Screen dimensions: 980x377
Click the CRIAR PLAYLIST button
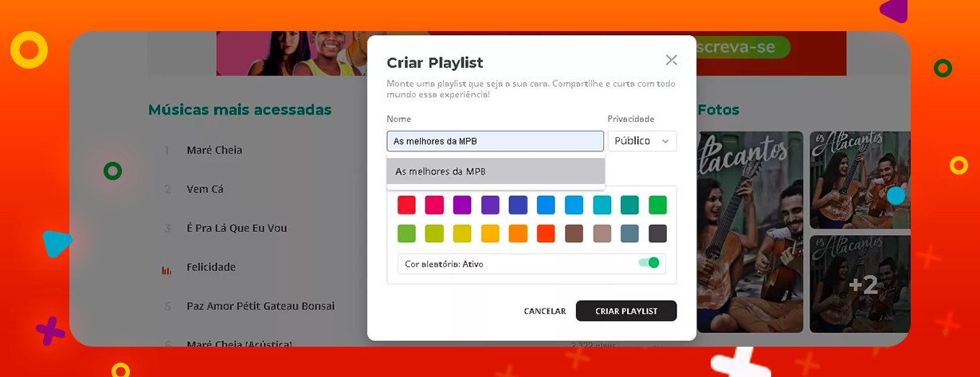(x=626, y=311)
